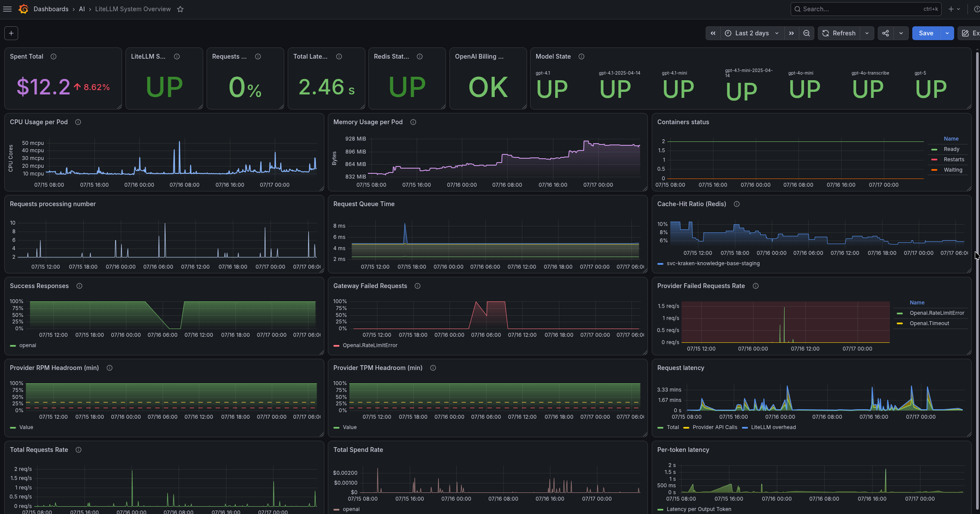Click the blue Save button

point(926,33)
